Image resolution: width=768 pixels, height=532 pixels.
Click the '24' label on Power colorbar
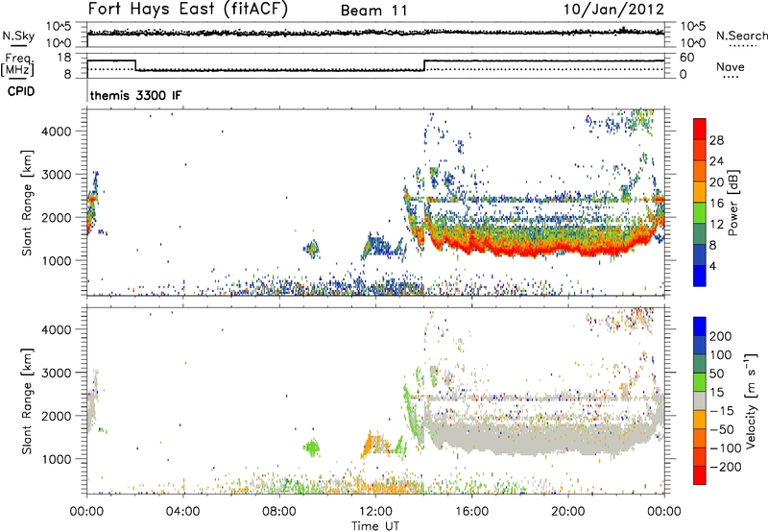coord(716,161)
